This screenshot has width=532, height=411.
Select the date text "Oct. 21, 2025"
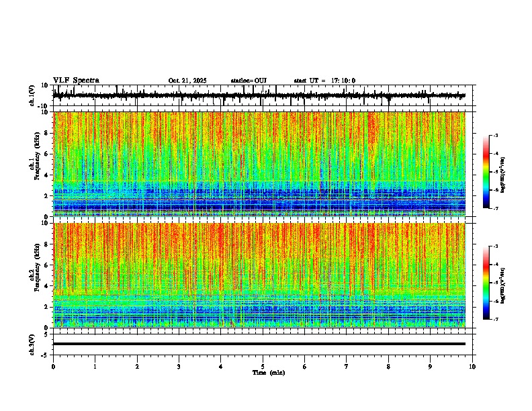tap(187, 81)
